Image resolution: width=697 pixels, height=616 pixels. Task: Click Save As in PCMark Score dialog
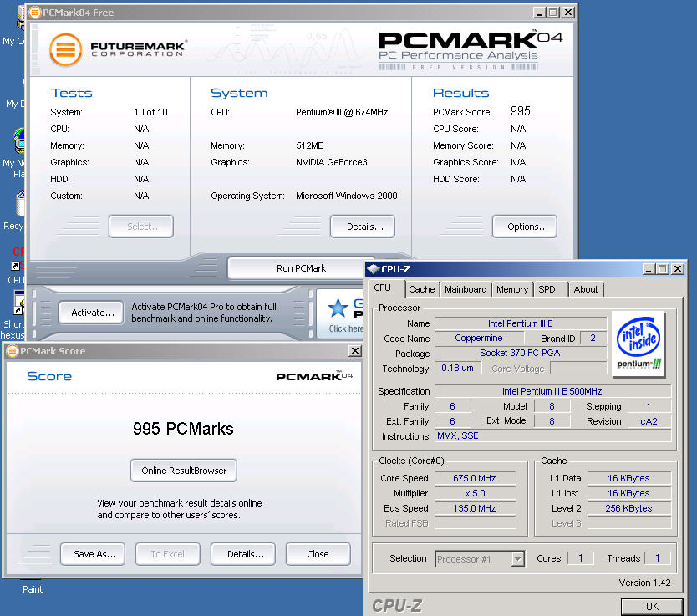click(x=93, y=554)
